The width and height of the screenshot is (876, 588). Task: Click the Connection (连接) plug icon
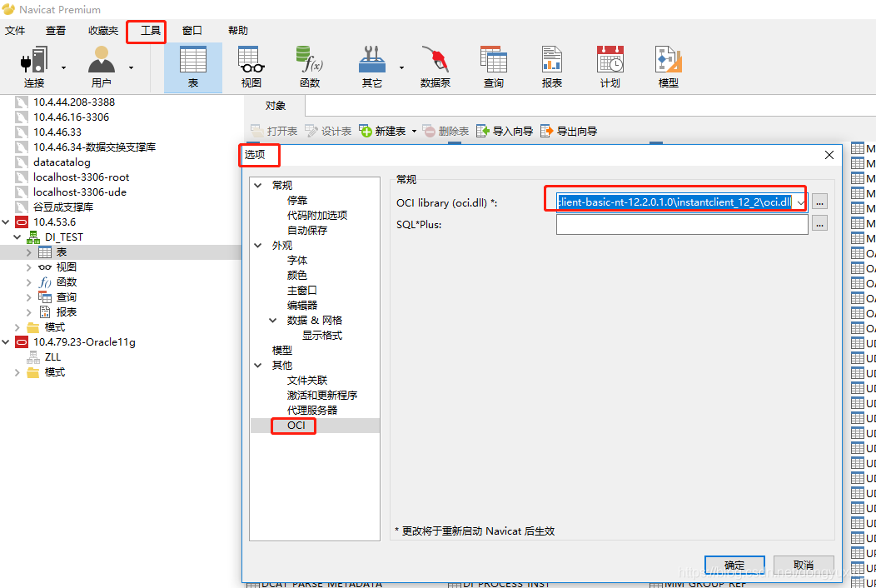[34, 60]
